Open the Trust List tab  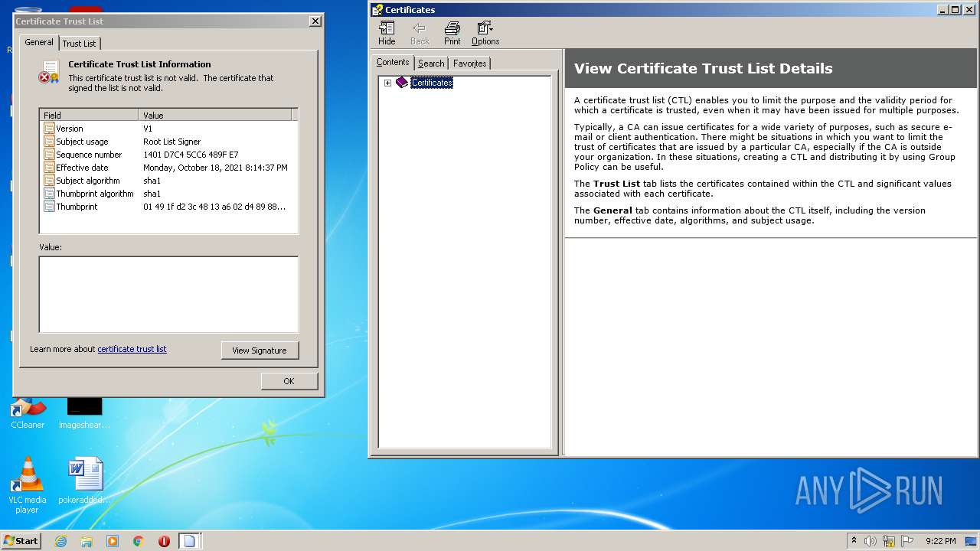pos(80,44)
